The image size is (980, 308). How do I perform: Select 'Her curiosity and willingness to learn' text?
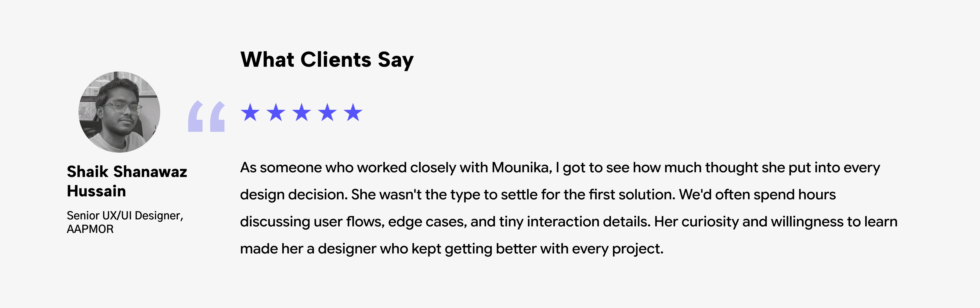(x=776, y=222)
